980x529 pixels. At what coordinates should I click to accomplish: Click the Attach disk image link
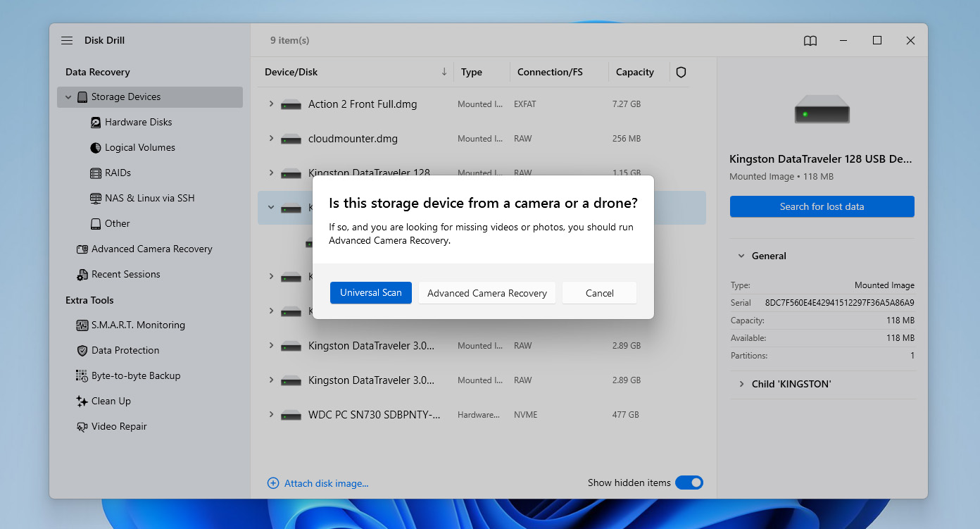click(x=326, y=483)
